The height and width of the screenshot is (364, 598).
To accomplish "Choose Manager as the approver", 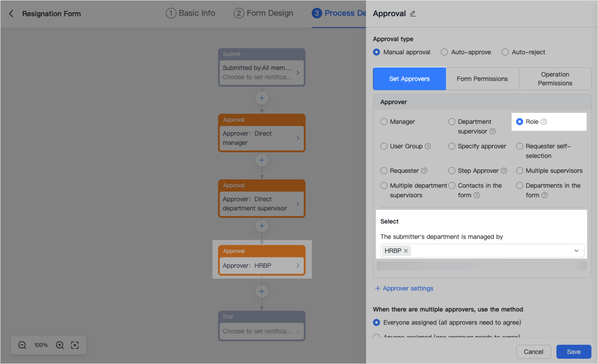I will (384, 122).
